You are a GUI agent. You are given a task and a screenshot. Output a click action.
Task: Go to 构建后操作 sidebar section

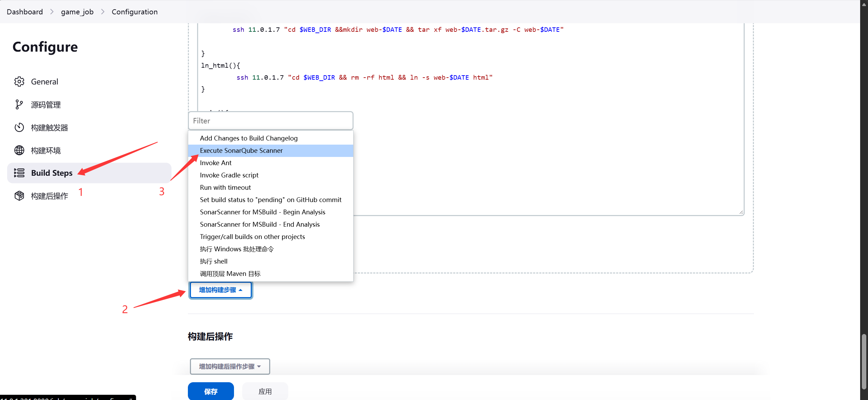[50, 196]
